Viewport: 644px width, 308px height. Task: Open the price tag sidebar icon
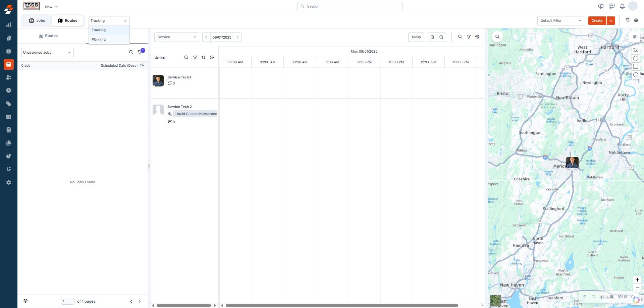coord(9,104)
